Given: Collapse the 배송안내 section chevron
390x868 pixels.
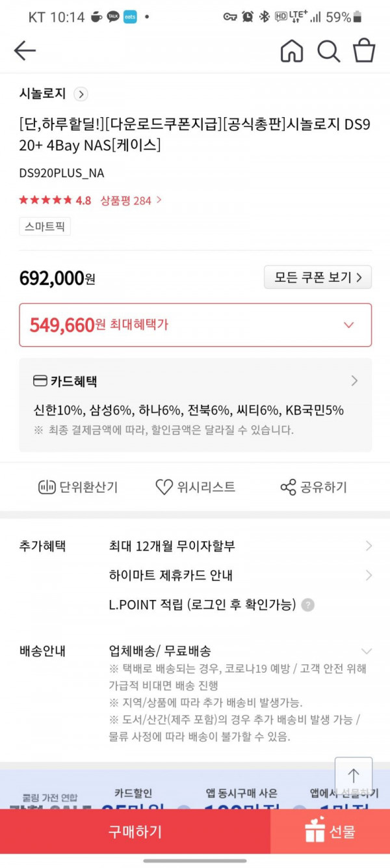Looking at the screenshot, I should coord(367,651).
